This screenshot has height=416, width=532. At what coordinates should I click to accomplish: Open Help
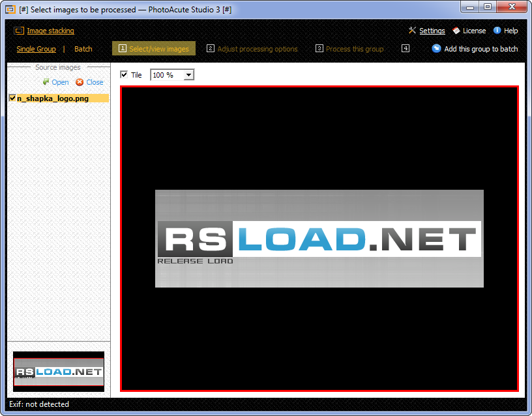coord(510,31)
